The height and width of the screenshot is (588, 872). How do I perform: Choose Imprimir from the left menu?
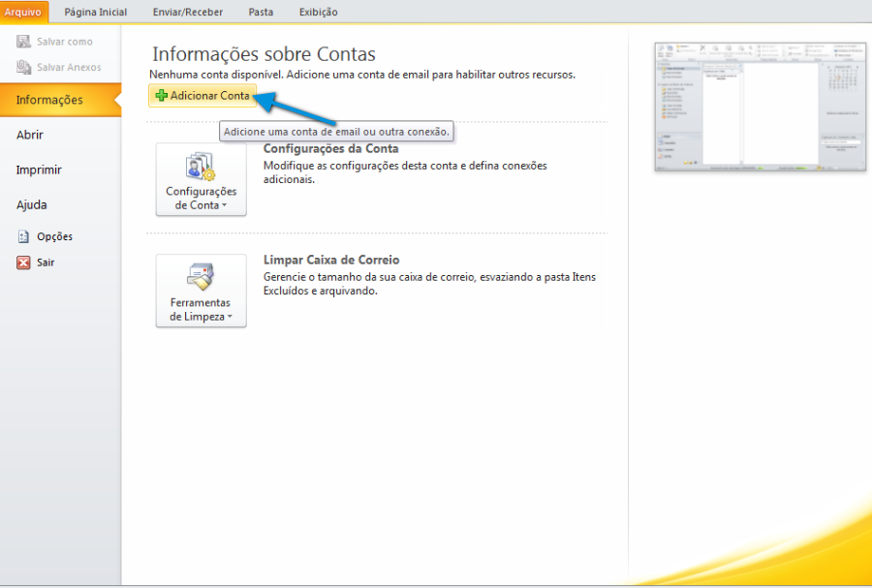[39, 170]
